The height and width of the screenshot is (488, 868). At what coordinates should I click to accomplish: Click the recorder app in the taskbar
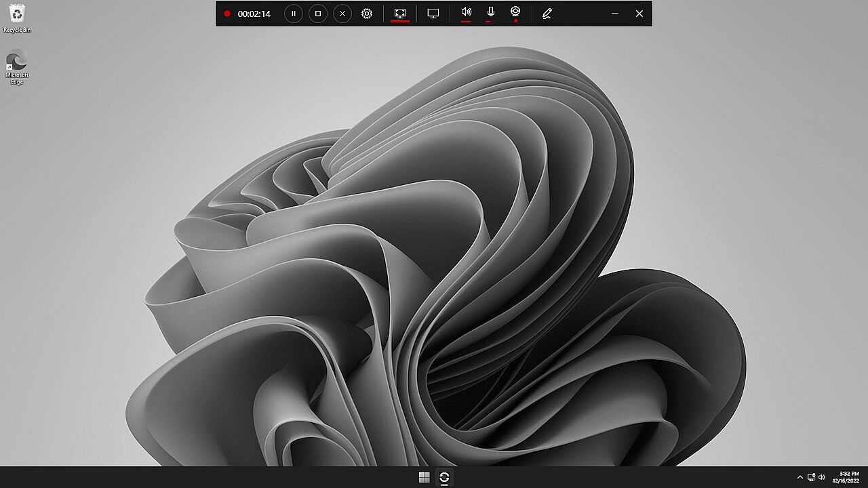(x=444, y=477)
